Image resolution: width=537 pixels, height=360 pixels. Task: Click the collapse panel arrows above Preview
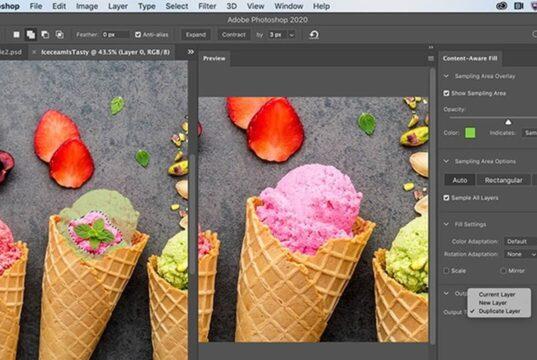click(x=431, y=47)
